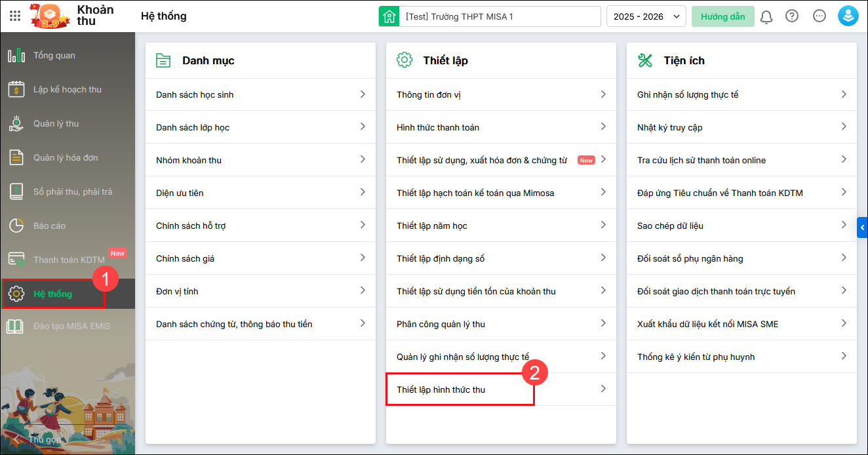Expand the 2025 - 2026 school year dropdown
Viewport: 868px width, 455px height.
pos(646,16)
